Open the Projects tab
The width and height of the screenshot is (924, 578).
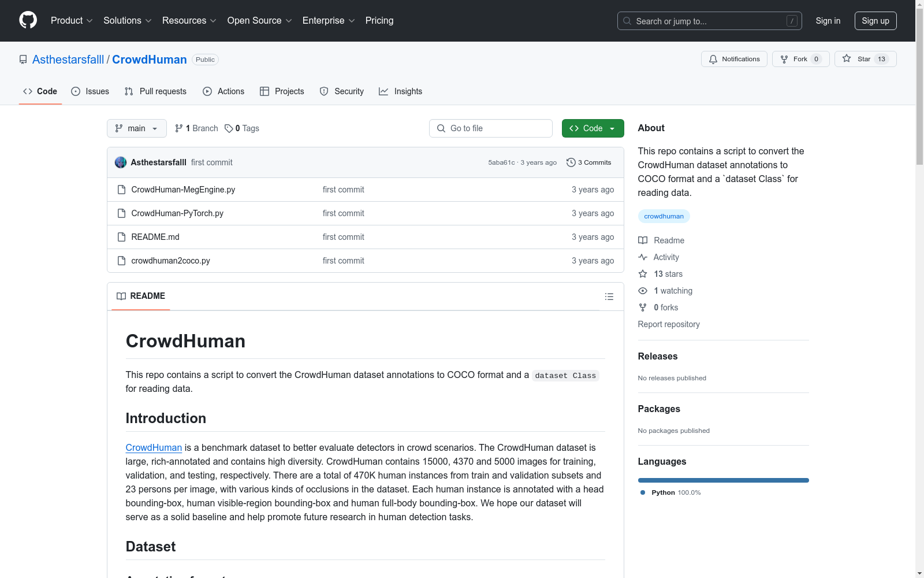282,91
